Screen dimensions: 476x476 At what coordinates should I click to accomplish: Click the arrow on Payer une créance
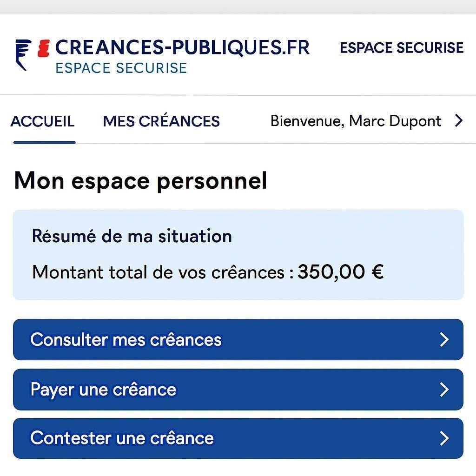[x=444, y=390]
